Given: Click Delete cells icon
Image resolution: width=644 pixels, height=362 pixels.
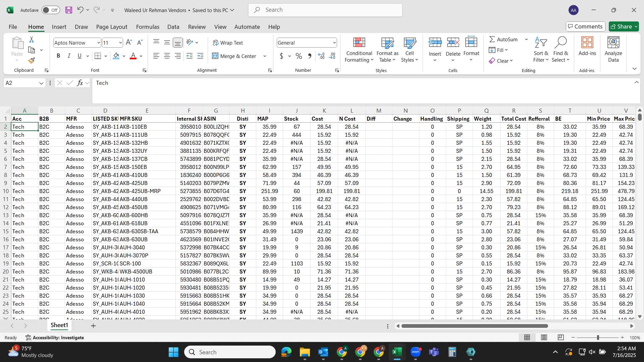Looking at the screenshot, I should tap(453, 43).
